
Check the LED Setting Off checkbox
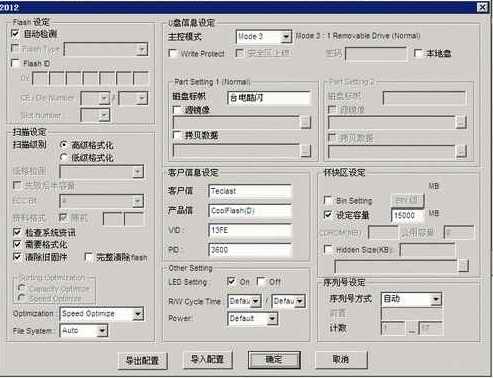click(x=261, y=282)
